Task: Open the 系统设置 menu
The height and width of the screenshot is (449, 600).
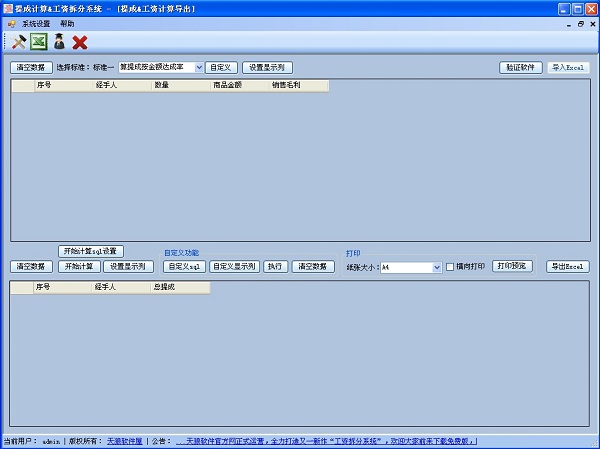Action: (36, 24)
